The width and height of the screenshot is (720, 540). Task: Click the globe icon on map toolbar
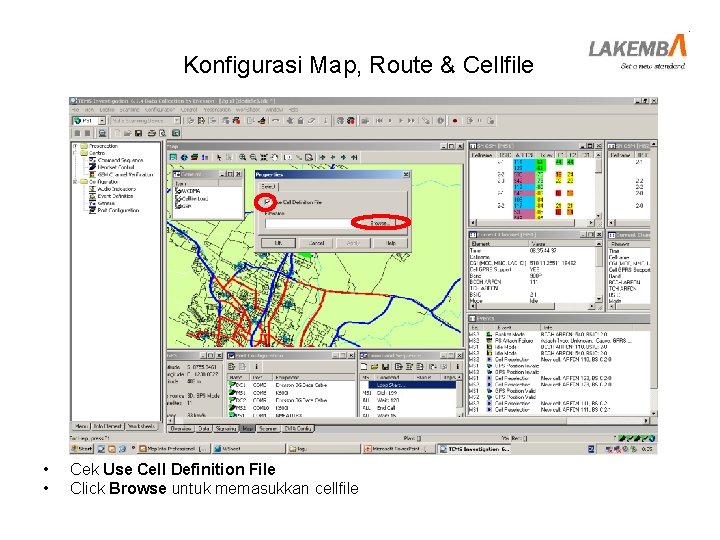click(x=184, y=157)
